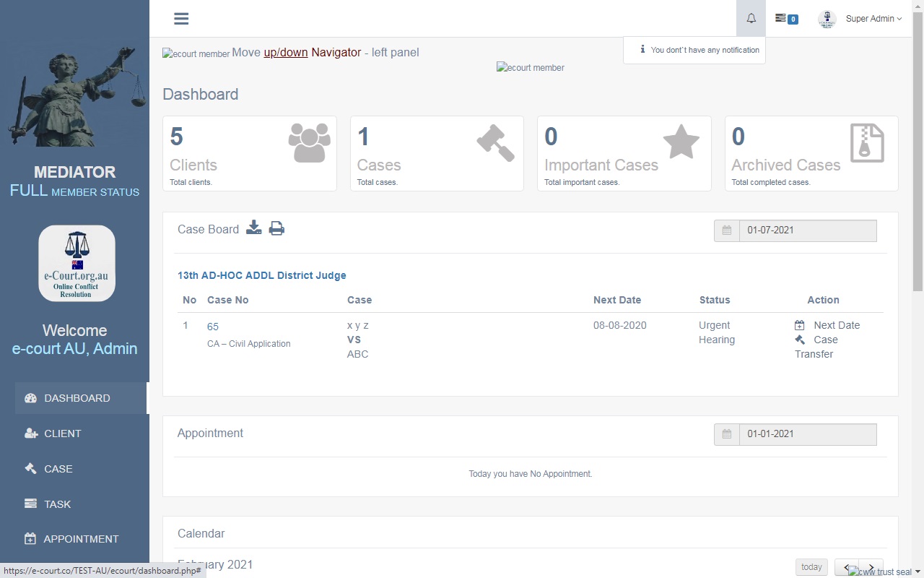Click the Case Board calendar icon
Screen dimensions: 924x578
[x=727, y=230]
